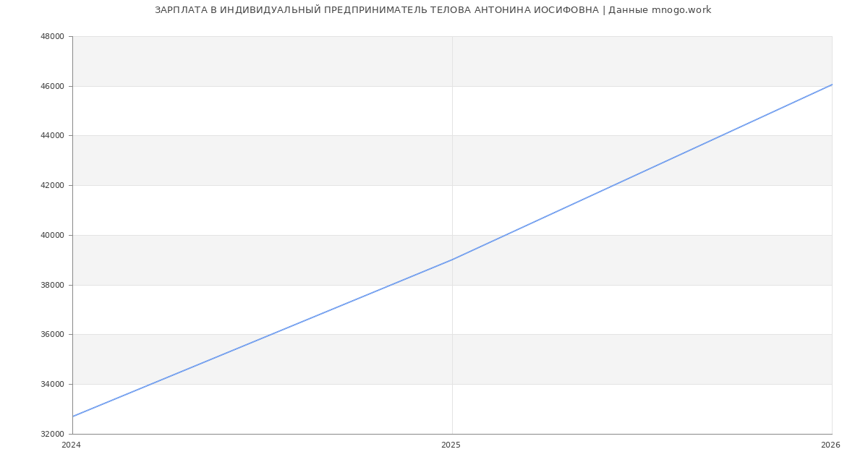Click the line's end point at 2026
The height and width of the screenshot is (470, 868).
pyautogui.click(x=832, y=85)
